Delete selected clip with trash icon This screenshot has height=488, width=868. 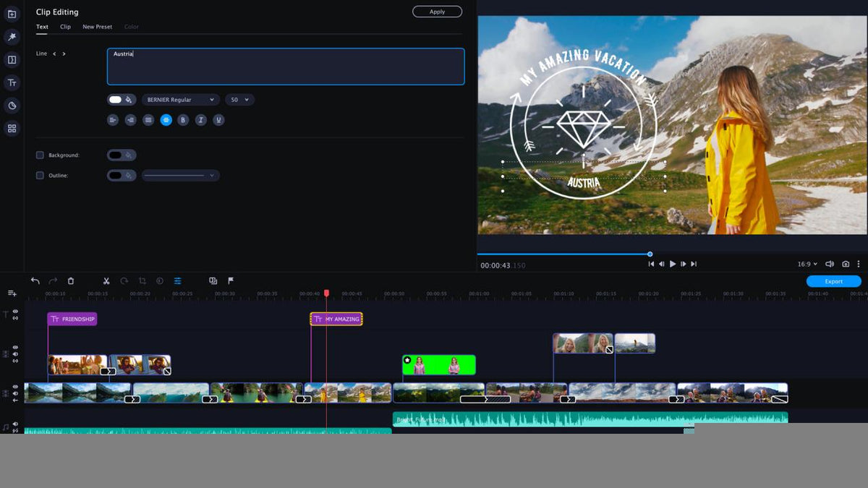(71, 281)
